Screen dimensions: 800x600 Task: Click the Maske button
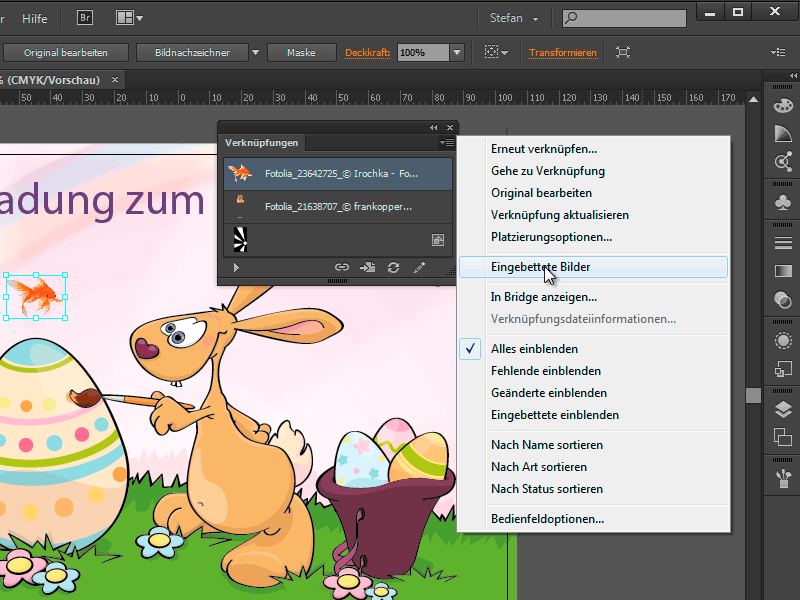pyautogui.click(x=301, y=53)
